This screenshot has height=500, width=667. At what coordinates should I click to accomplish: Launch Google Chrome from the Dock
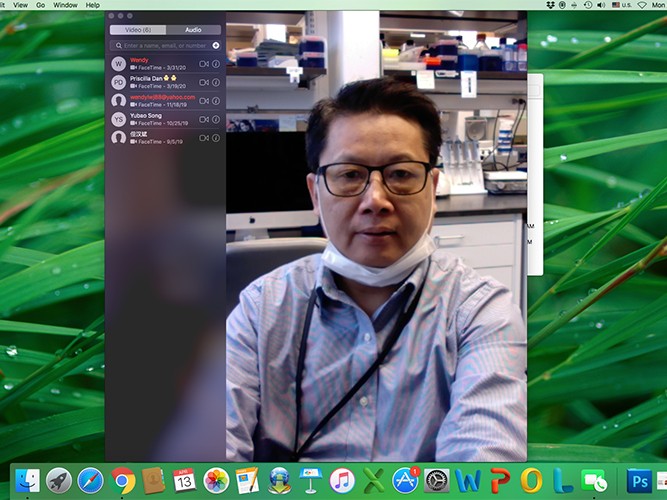122,481
